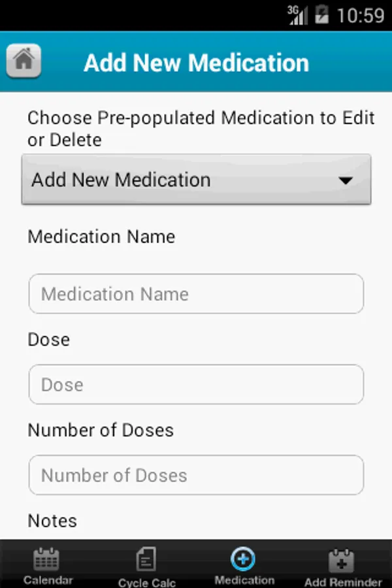Tap the 'Add New Medication' header title
The width and height of the screenshot is (392, 588).
coord(196,63)
